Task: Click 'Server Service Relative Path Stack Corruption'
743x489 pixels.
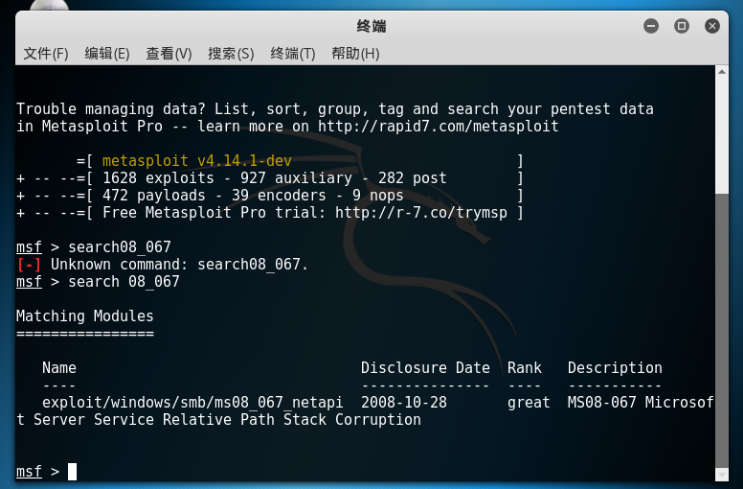Action: (227, 420)
